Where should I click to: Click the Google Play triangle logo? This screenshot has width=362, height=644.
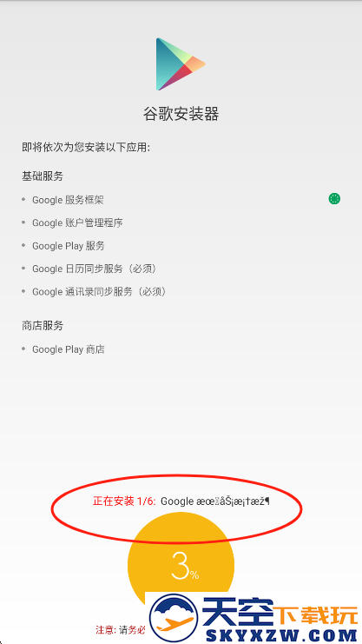[181, 64]
